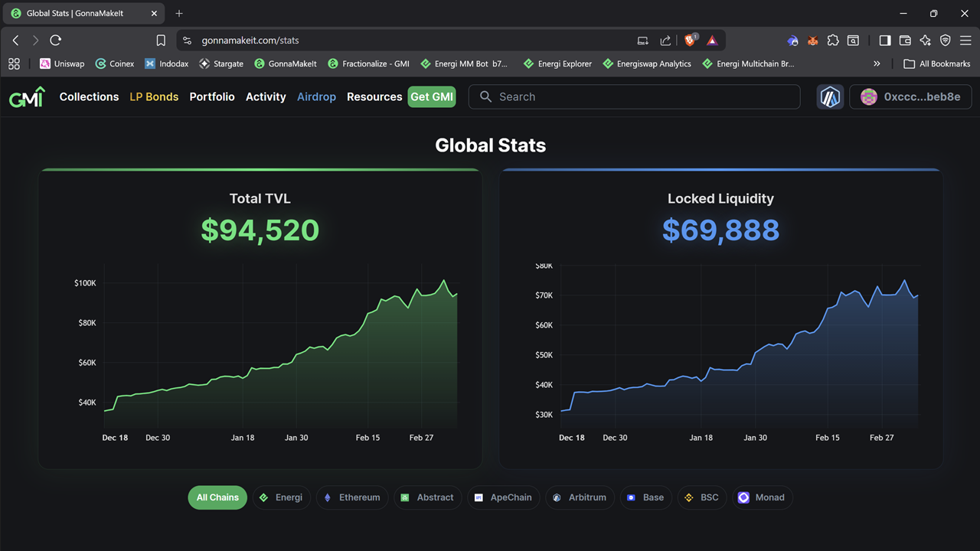Open Leo AI assistant sparkle icon

(x=925, y=41)
